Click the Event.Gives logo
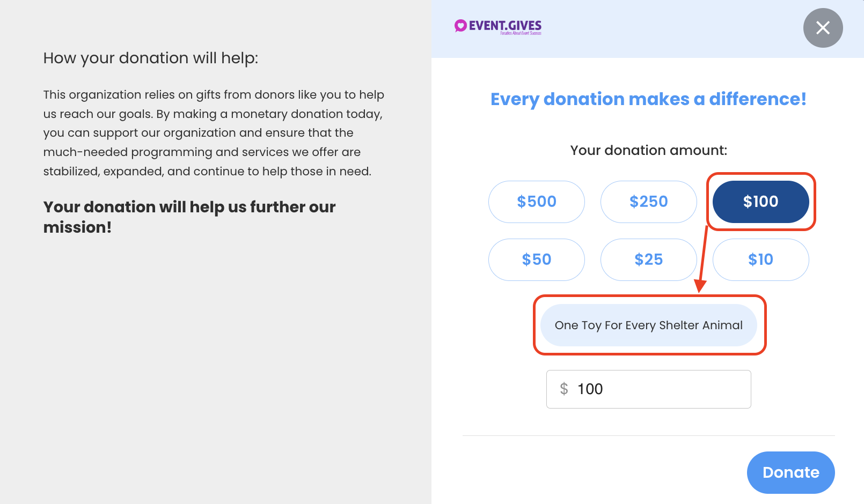The image size is (864, 504). pos(498,27)
